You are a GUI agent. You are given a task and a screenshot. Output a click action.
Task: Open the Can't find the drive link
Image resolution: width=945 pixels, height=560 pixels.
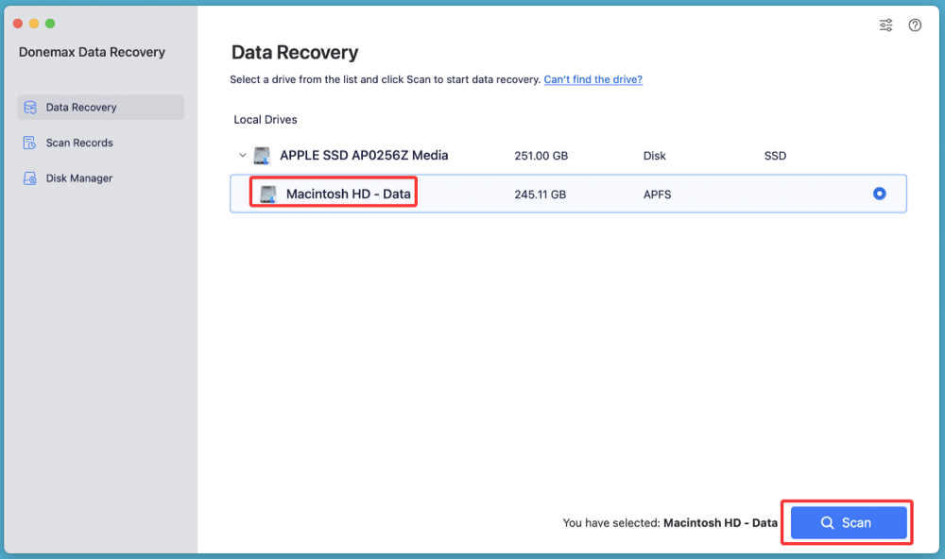[x=593, y=79]
